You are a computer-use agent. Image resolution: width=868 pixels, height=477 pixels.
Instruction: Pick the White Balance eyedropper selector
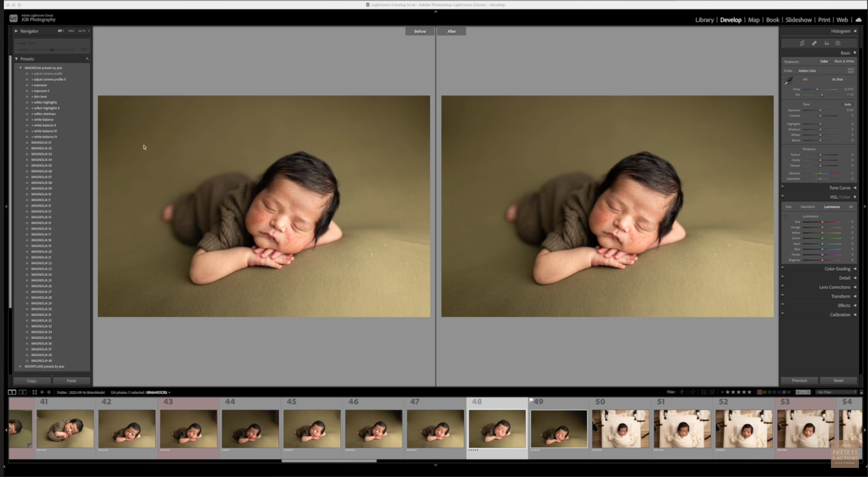[789, 81]
